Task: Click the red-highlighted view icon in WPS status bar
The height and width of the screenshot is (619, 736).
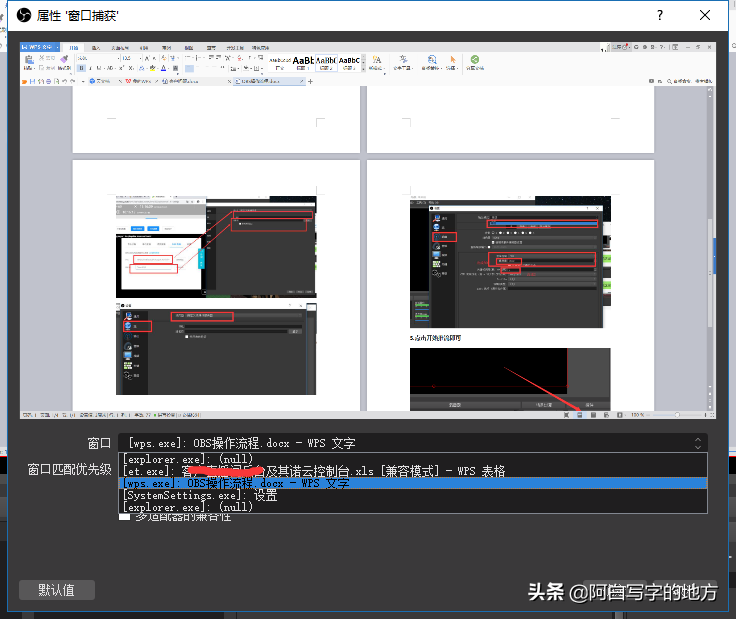Action: [579, 414]
